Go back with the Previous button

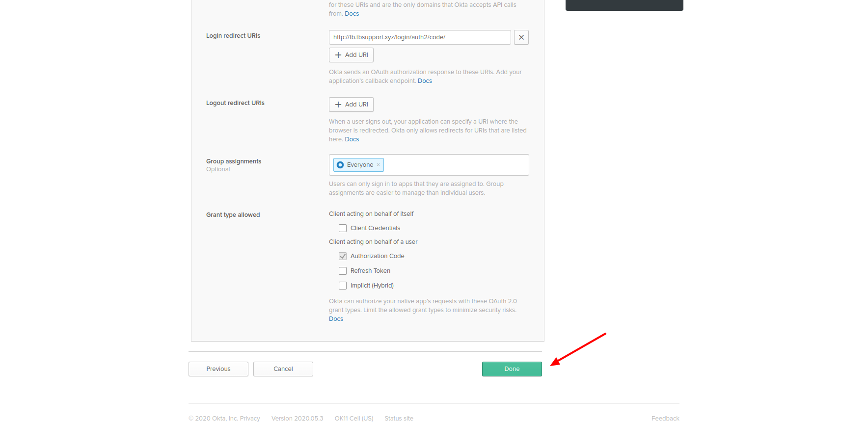[x=218, y=369]
